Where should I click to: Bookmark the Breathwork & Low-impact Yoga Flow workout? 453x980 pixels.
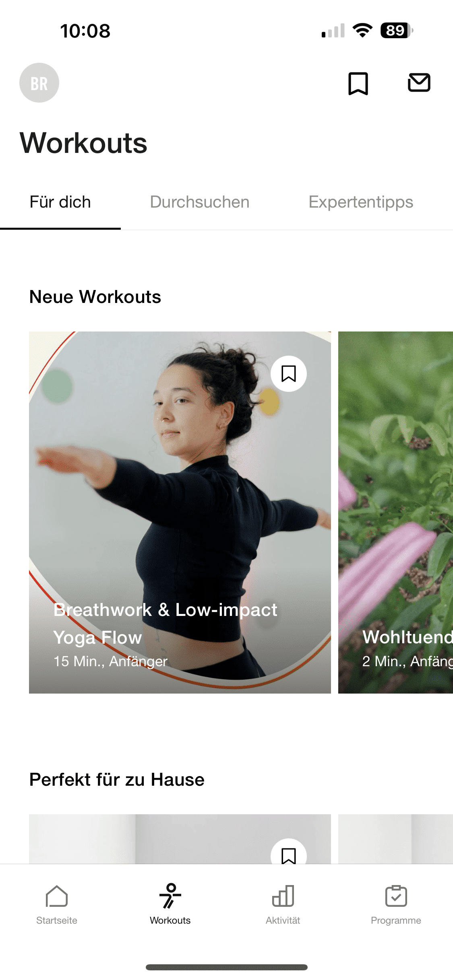[x=289, y=374]
